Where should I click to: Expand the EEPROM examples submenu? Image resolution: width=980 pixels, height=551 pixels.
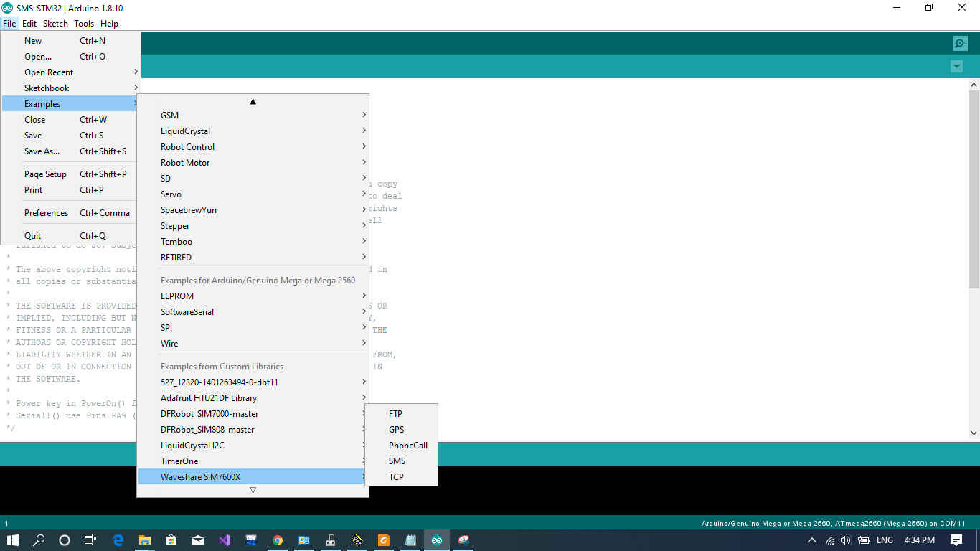[253, 296]
